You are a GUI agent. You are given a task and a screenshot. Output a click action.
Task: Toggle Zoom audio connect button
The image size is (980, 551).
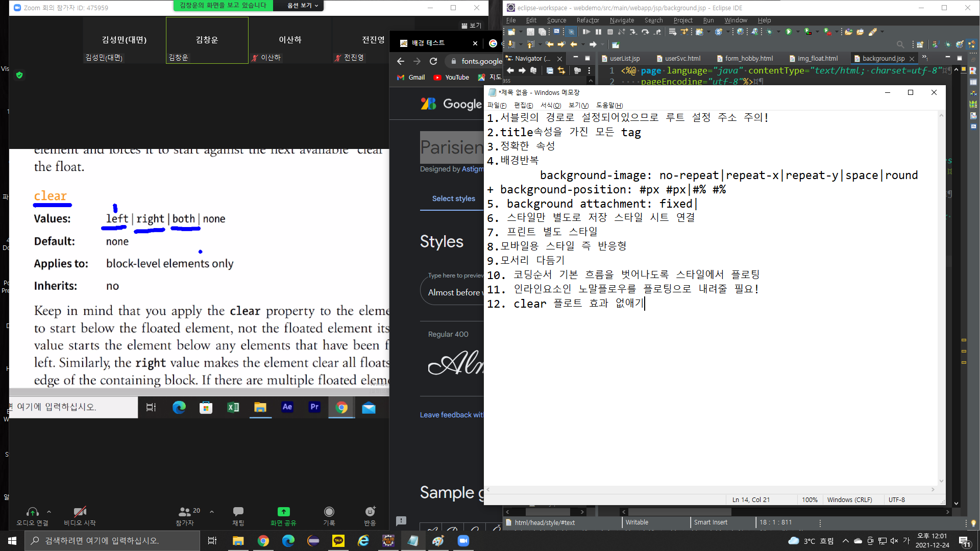[x=32, y=512]
